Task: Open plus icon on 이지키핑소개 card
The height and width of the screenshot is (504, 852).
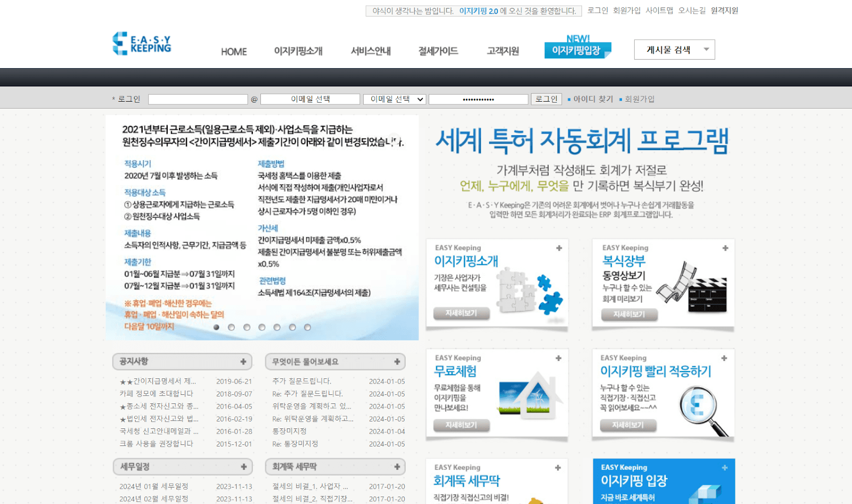Action: (x=559, y=248)
